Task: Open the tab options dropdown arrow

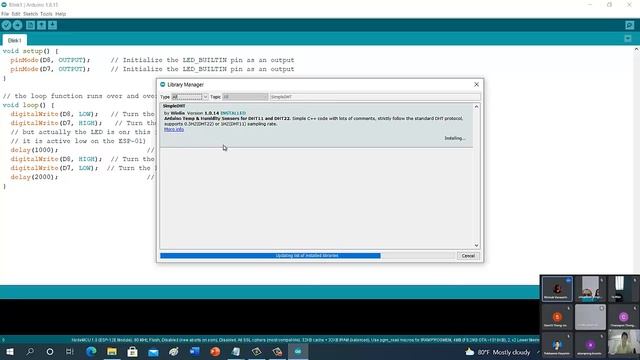Action: tap(628, 39)
